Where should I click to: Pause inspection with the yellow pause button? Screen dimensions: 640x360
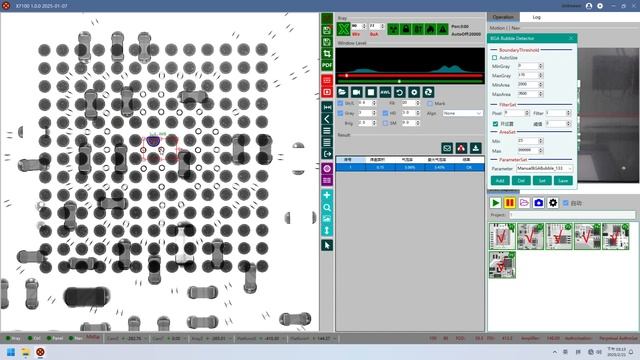510,203
